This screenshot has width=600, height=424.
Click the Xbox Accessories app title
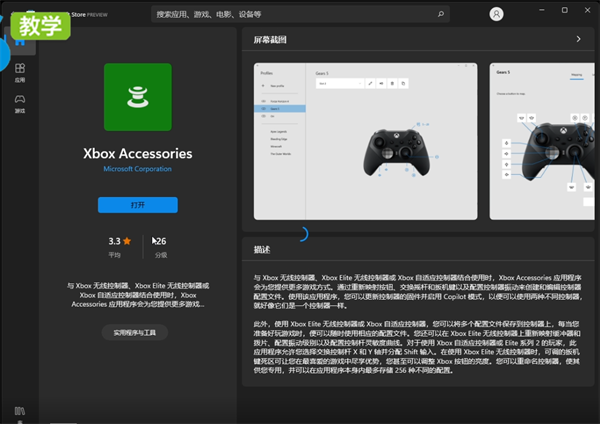[x=138, y=153]
